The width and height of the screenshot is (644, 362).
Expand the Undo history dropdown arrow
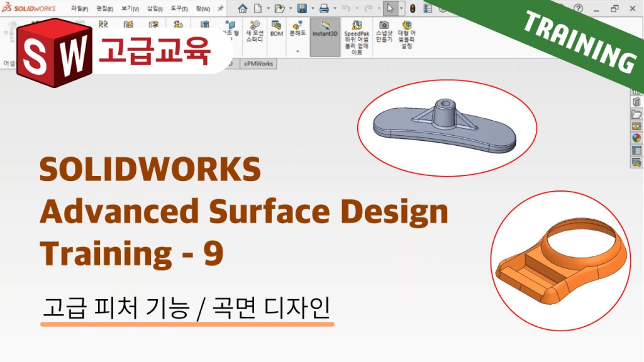357,9
